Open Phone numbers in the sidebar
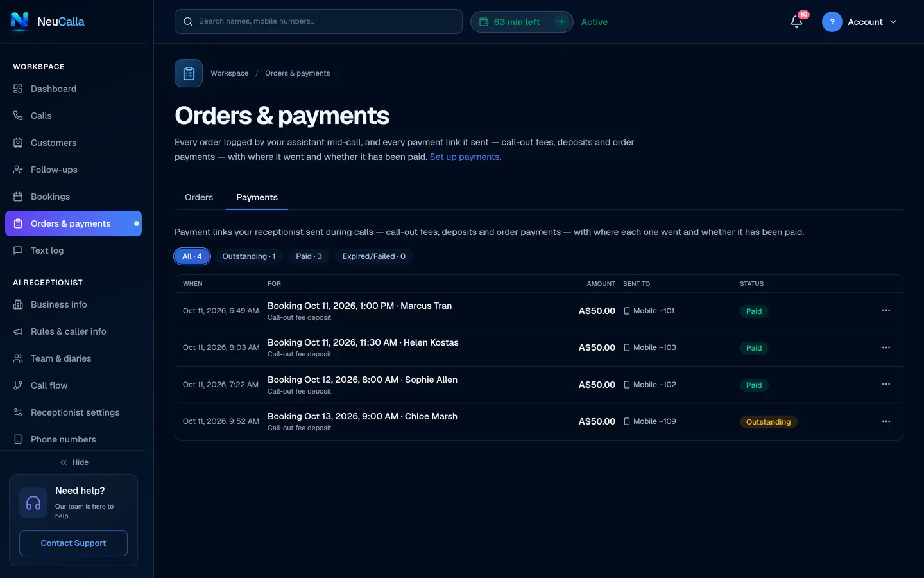Image resolution: width=924 pixels, height=578 pixels. [73, 439]
